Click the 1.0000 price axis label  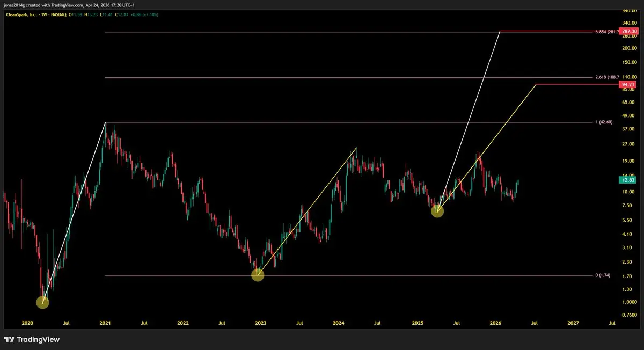coord(628,302)
